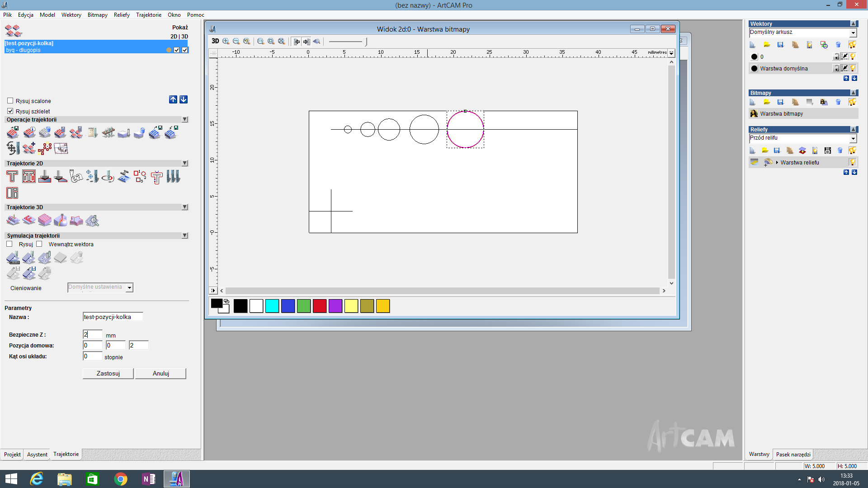
Task: Toggle 'Rysuj scalone' checkbox on
Action: [x=10, y=101]
